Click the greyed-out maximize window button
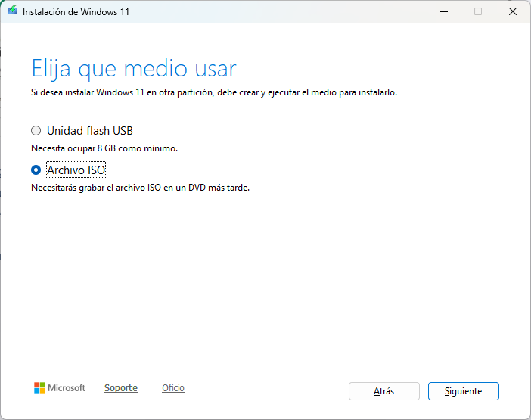The width and height of the screenshot is (531, 420). click(478, 11)
